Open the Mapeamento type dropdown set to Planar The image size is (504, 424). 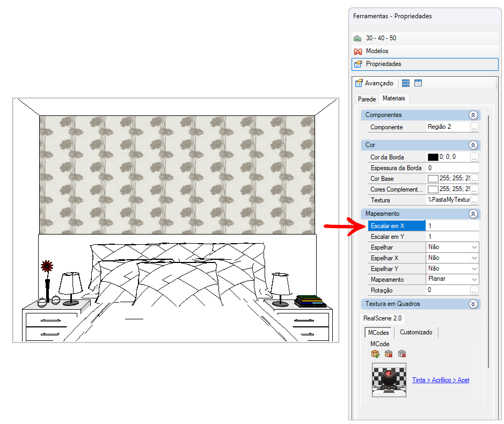pyautogui.click(x=474, y=280)
